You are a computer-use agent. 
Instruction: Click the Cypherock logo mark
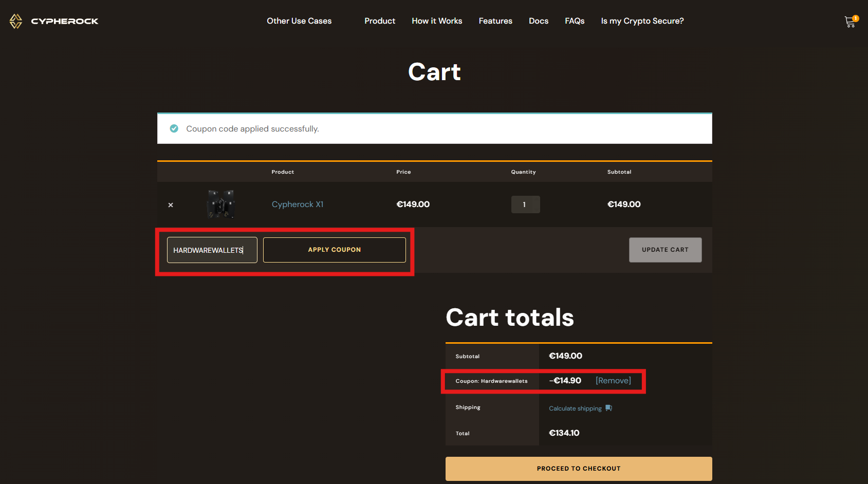(x=15, y=21)
